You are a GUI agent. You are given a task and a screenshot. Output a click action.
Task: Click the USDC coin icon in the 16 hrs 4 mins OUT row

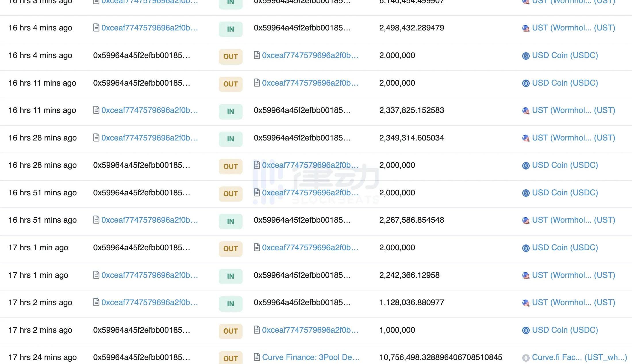click(x=526, y=56)
